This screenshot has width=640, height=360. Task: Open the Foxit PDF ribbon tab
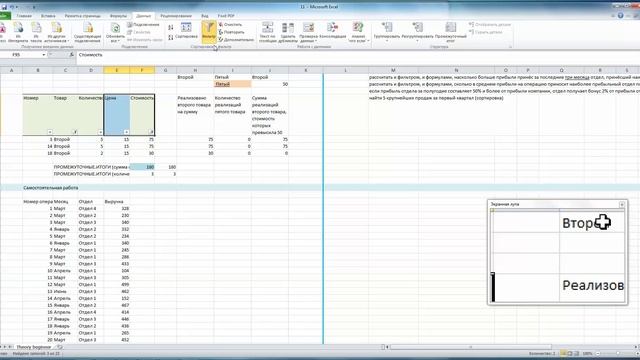coord(226,16)
